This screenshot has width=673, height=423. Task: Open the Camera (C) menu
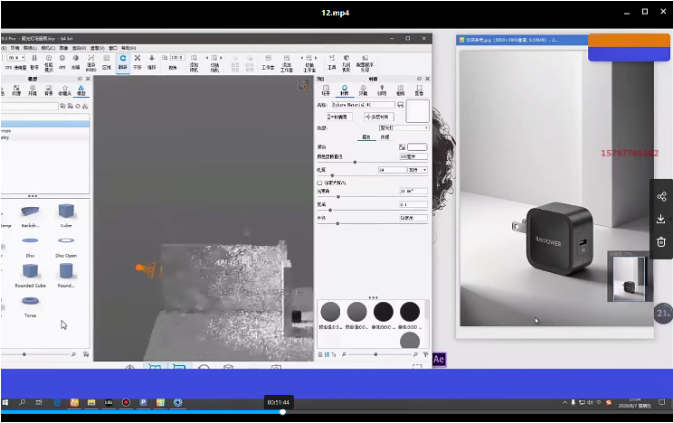pos(48,48)
